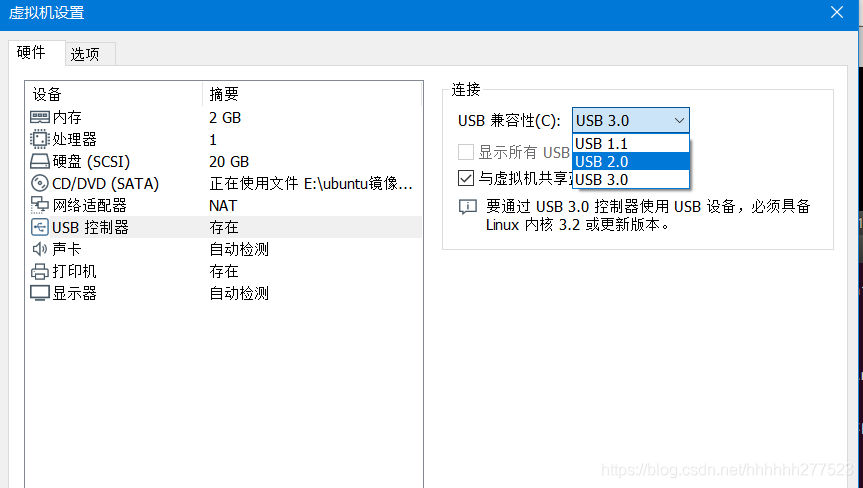This screenshot has width=863, height=488.
Task: Select the 显示器 device row
Action: [224, 293]
